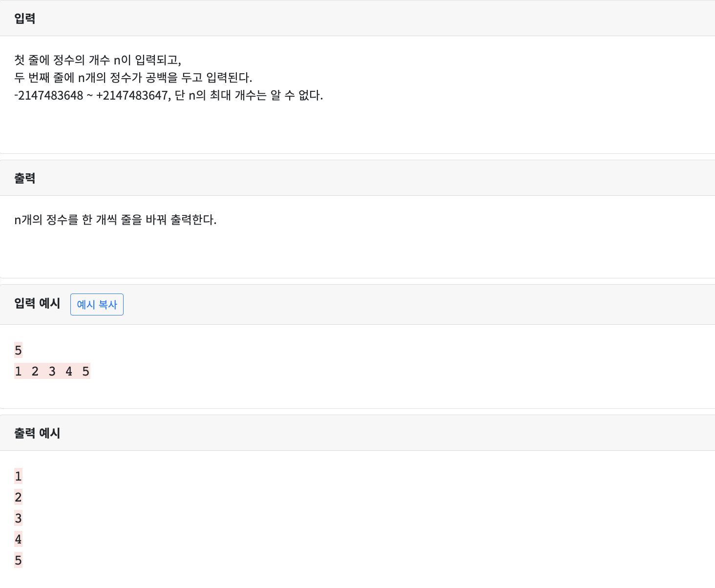The height and width of the screenshot is (588, 715).
Task: Select the output example number 3
Action: pos(18,518)
